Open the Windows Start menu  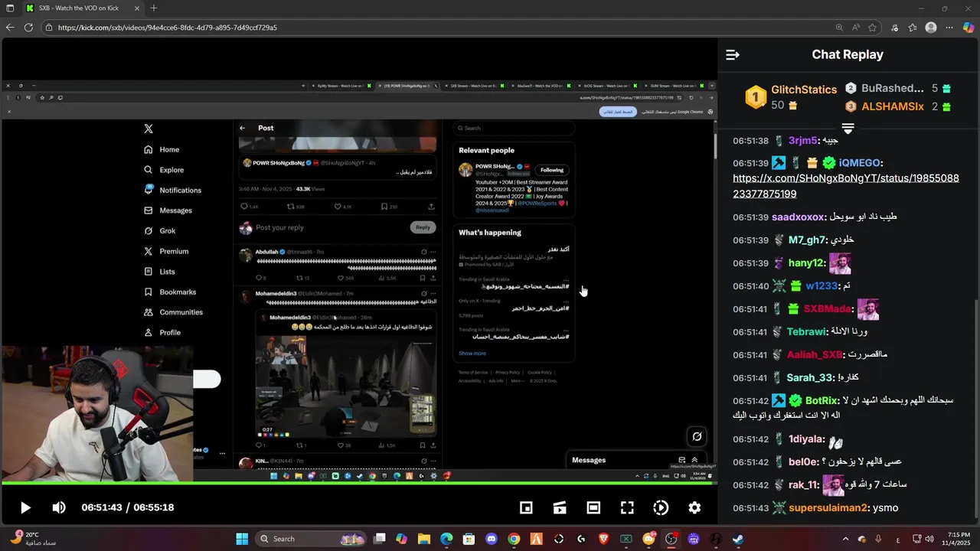pos(242,539)
